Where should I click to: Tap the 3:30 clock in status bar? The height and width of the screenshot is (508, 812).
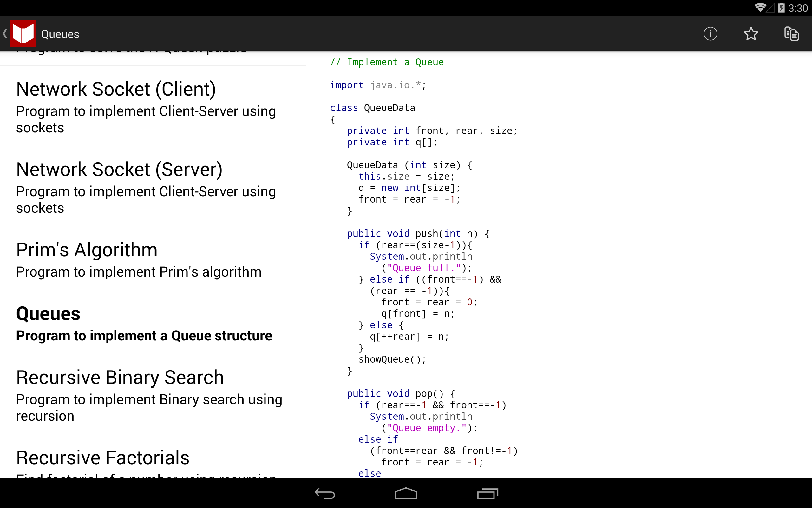[798, 8]
